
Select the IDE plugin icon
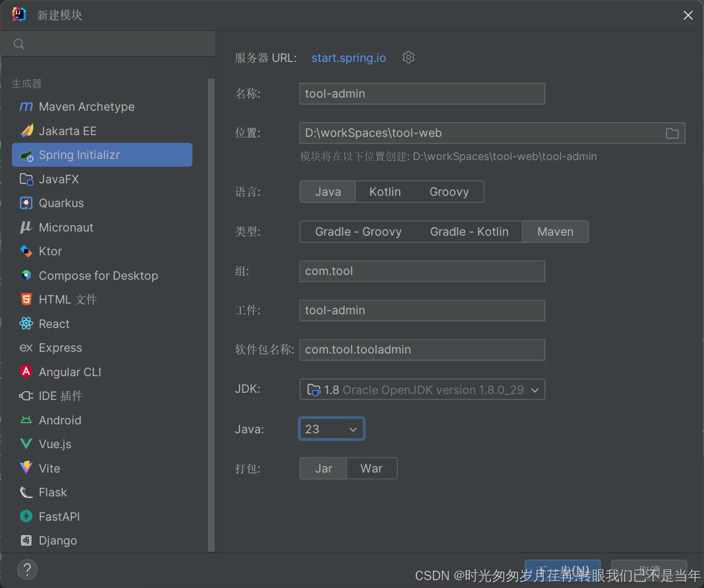[26, 396]
